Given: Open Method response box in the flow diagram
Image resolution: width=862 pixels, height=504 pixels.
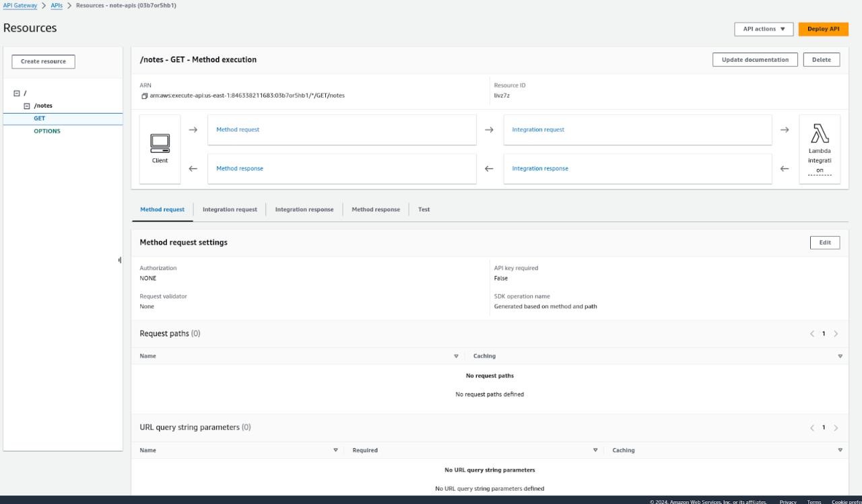Looking at the screenshot, I should pos(341,168).
